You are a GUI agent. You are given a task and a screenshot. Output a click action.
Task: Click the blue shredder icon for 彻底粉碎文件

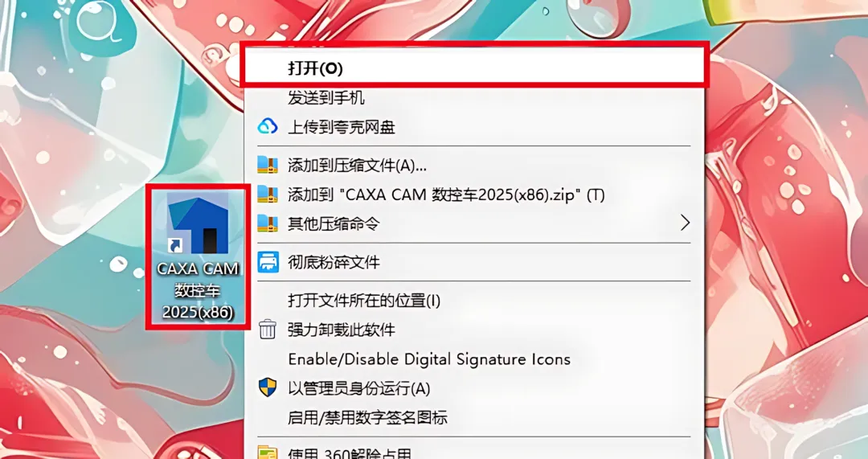(268, 261)
